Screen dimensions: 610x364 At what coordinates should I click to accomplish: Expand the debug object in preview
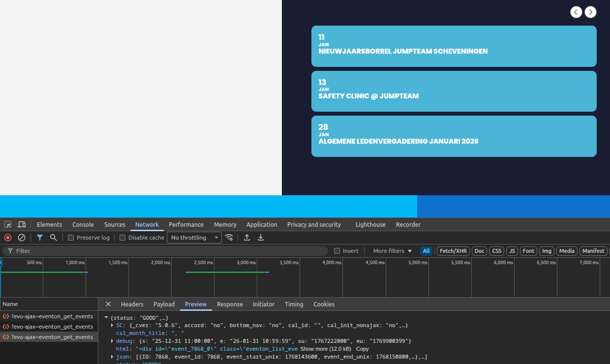pyautogui.click(x=113, y=341)
